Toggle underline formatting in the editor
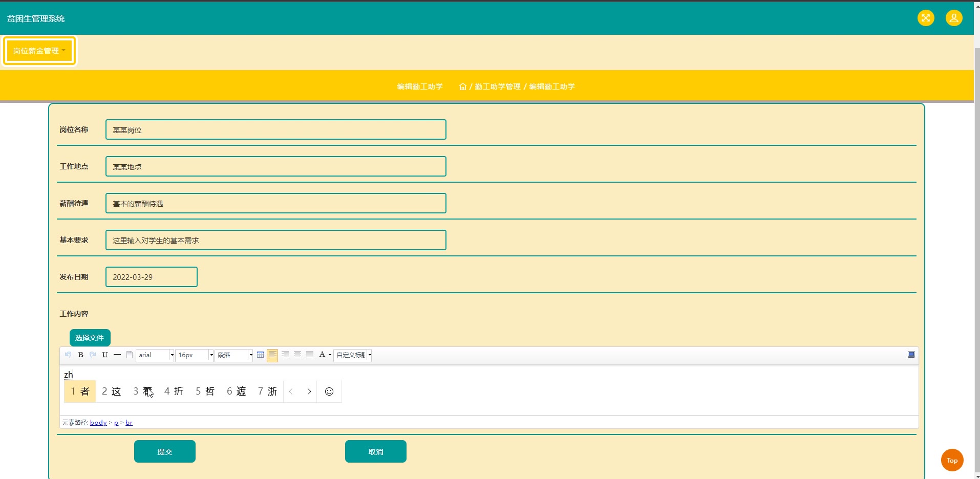 [105, 355]
